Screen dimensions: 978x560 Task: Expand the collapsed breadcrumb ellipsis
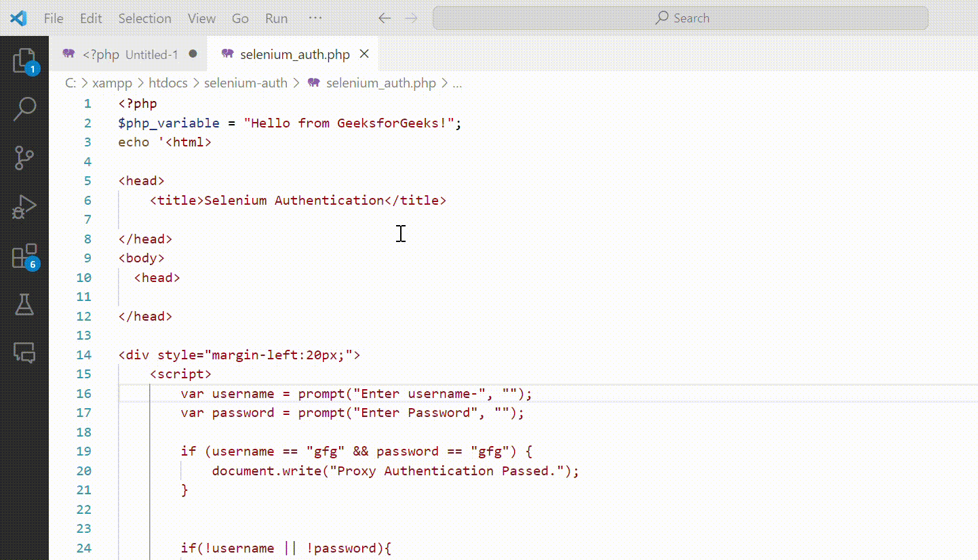[x=457, y=83]
